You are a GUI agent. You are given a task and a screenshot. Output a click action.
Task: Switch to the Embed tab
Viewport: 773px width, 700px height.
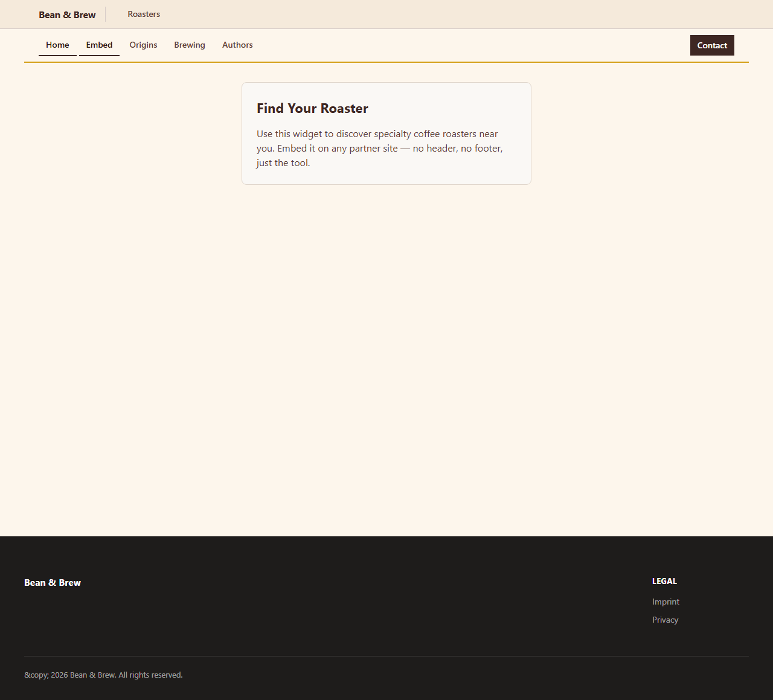pyautogui.click(x=99, y=45)
